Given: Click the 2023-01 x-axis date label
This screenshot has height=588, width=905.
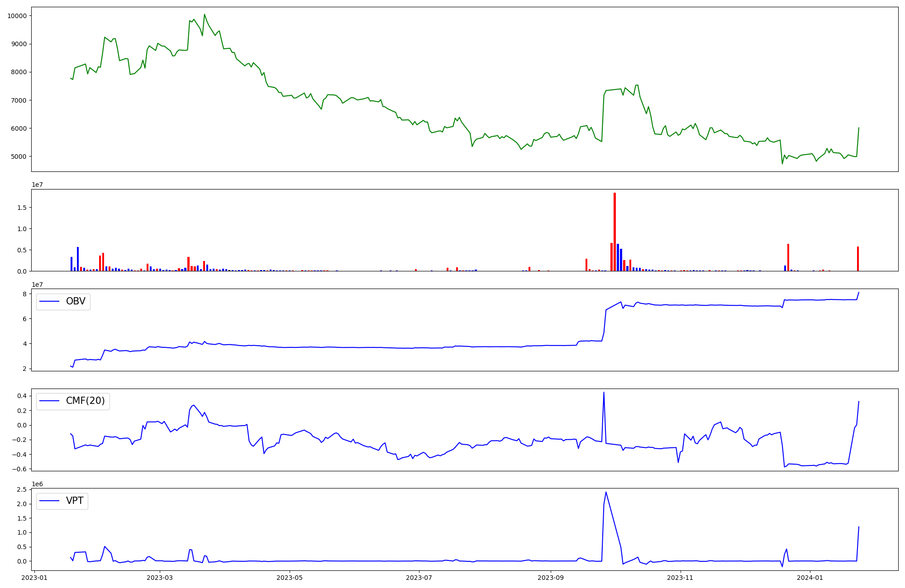Looking at the screenshot, I should click(34, 578).
